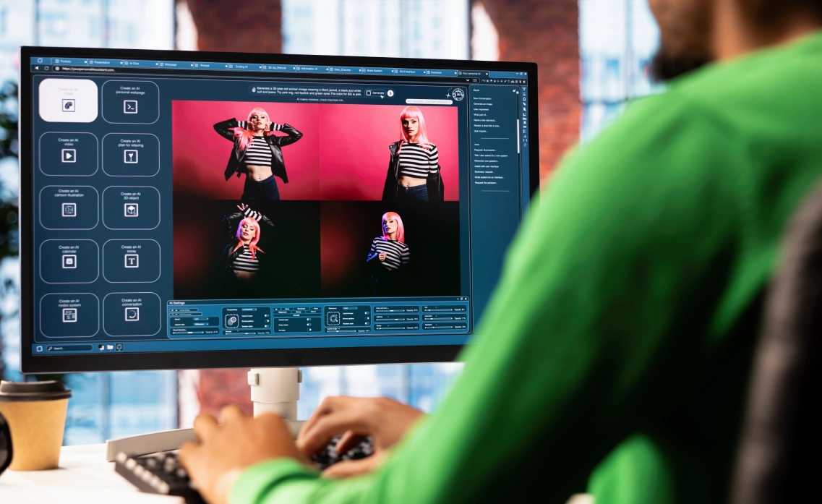The width and height of the screenshot is (822, 504).
Task: Toggle the third switch in the middle settings group
Action: pos(308,330)
